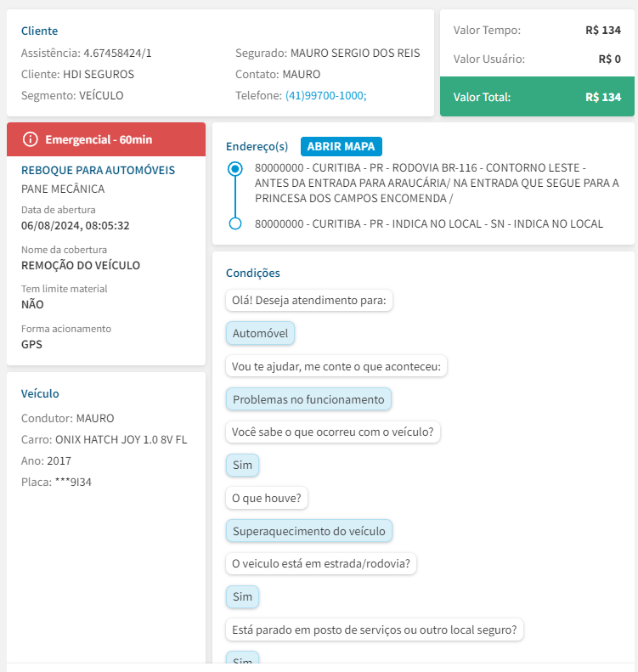Select the Automóvel chat answer
The width and height of the screenshot is (638, 672).
click(x=260, y=334)
